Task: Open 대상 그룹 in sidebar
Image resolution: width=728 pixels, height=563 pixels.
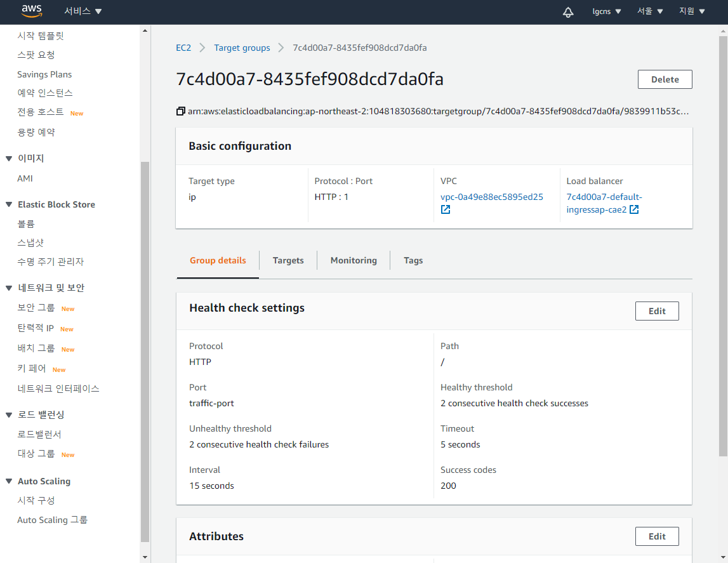Action: [x=36, y=453]
